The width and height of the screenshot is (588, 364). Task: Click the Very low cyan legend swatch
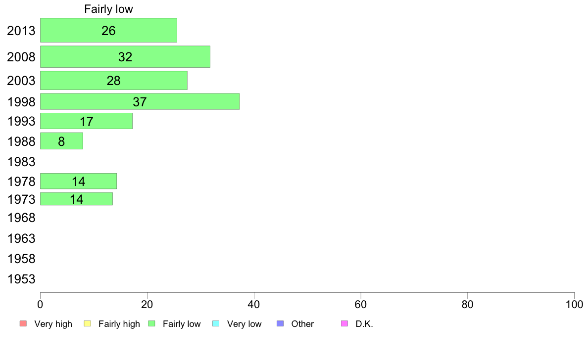(x=216, y=323)
